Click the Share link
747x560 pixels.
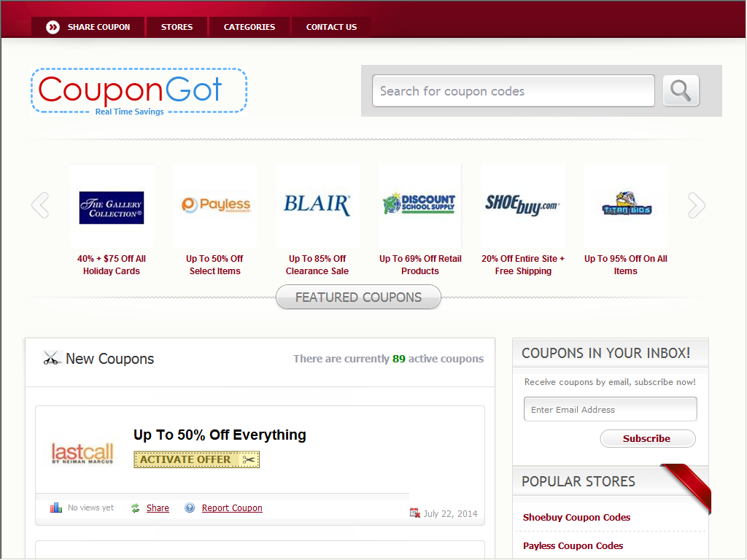tap(158, 508)
